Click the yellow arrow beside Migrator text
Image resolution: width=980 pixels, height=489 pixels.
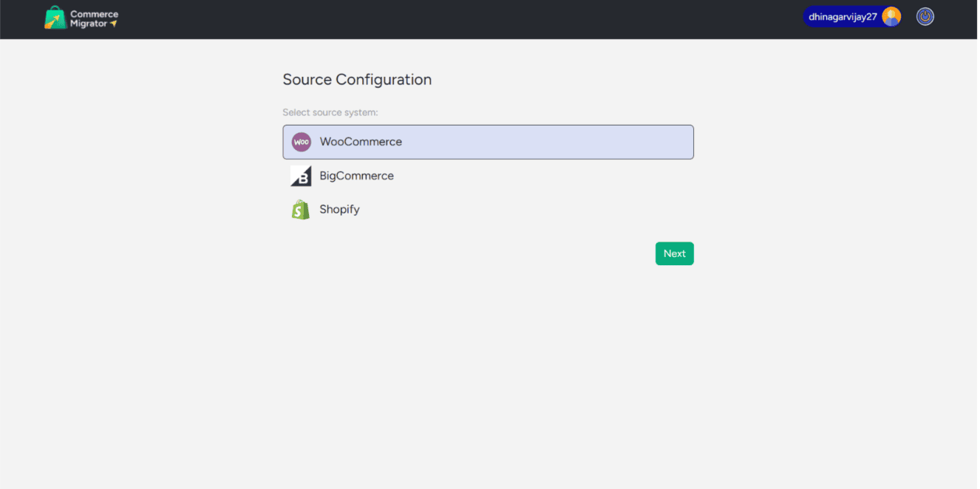114,24
